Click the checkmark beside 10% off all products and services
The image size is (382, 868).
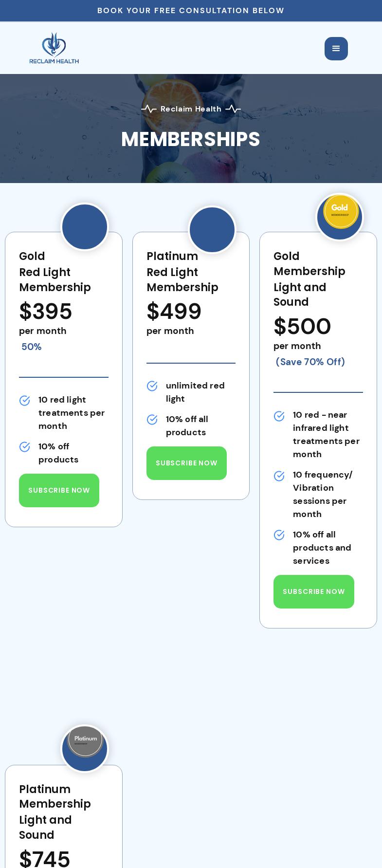[279, 535]
